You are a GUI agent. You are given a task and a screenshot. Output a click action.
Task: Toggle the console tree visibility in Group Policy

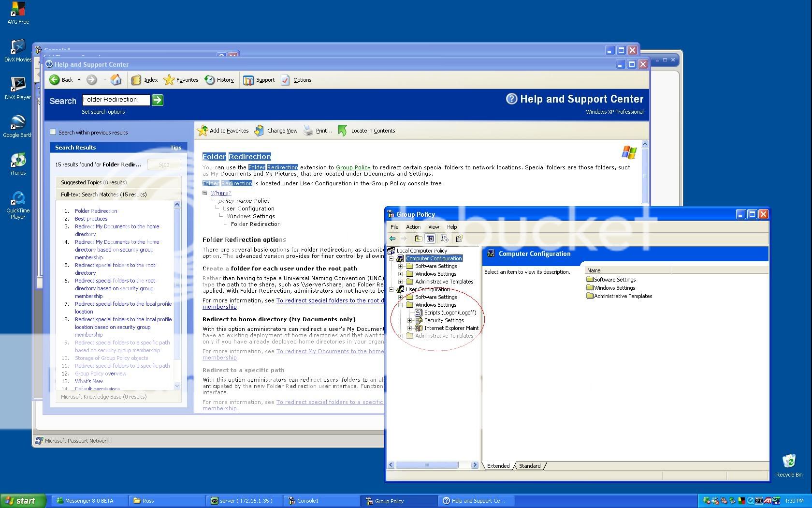click(x=430, y=238)
